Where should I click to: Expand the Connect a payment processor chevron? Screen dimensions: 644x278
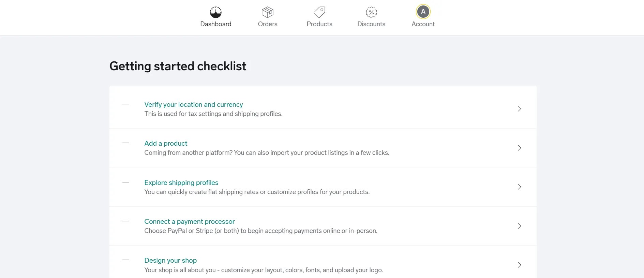coord(519,226)
